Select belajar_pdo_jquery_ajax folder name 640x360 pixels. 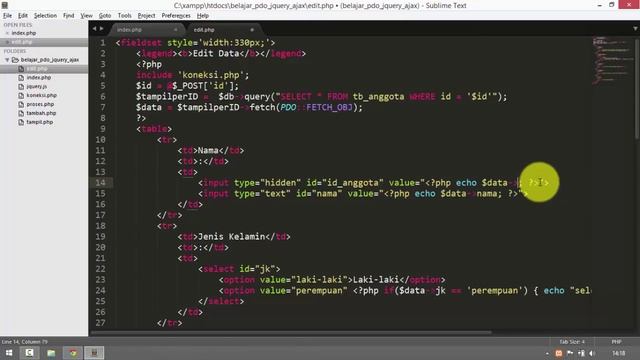click(50, 60)
